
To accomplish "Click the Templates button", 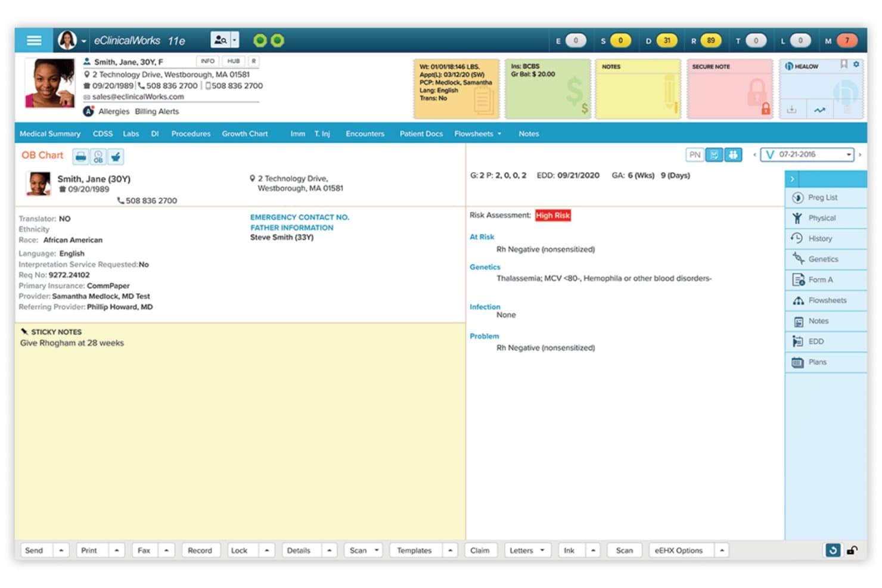I will coord(414,550).
